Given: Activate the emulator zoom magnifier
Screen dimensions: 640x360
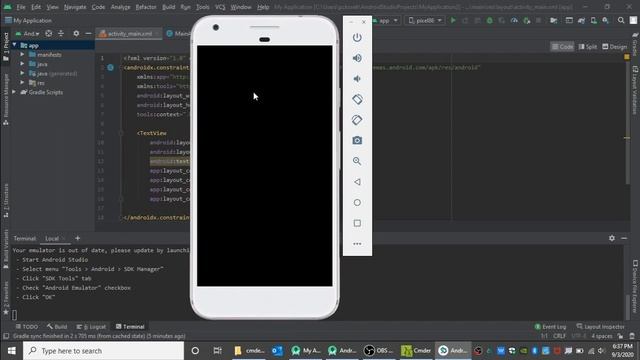Looking at the screenshot, I should click(x=357, y=161).
